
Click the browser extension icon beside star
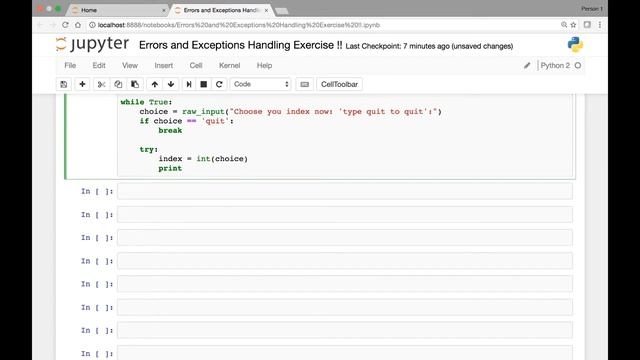click(x=587, y=25)
